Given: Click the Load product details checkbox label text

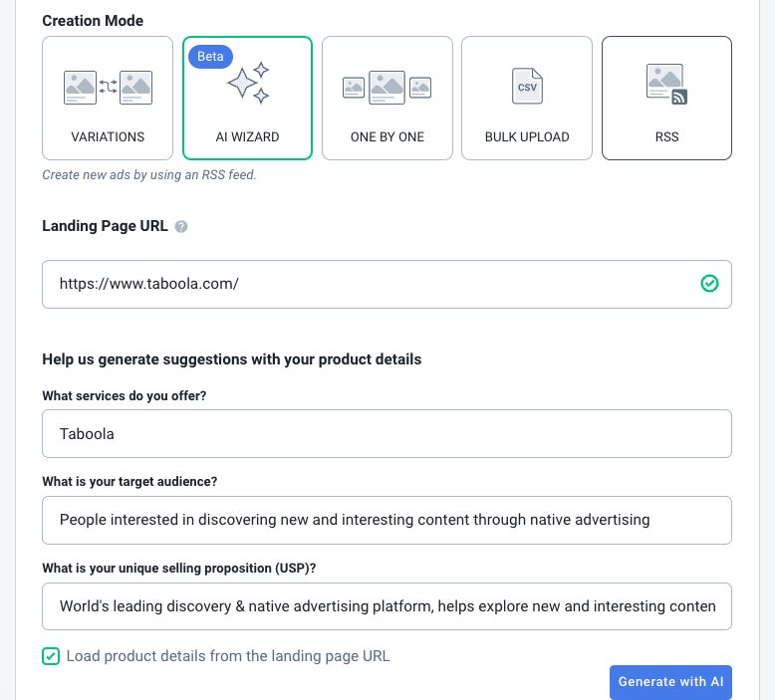Looking at the screenshot, I should 228,656.
